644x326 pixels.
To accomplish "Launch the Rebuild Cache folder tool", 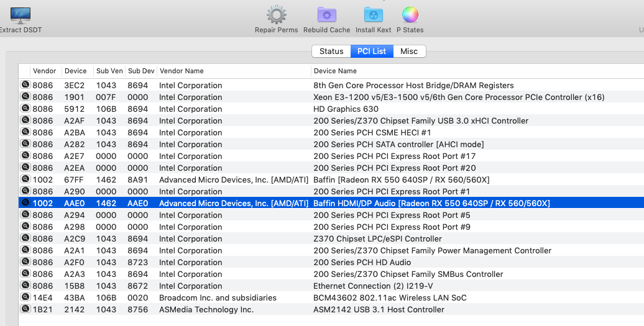I will [x=327, y=15].
